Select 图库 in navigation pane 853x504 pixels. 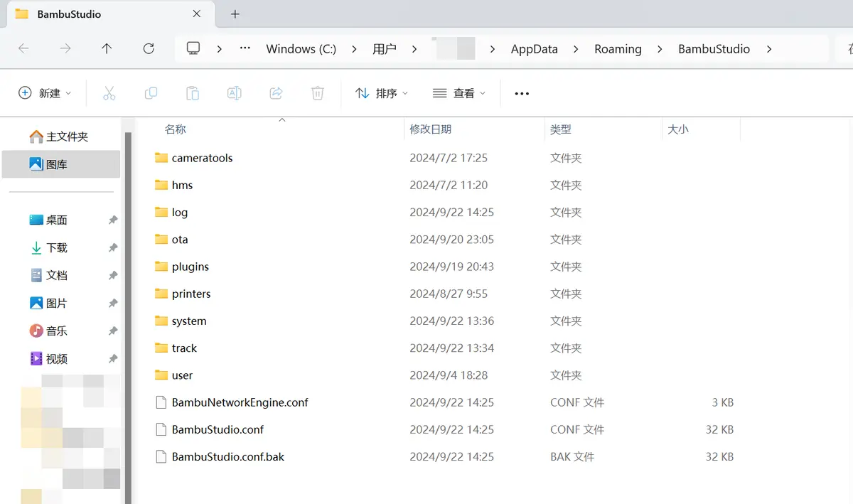pos(61,164)
